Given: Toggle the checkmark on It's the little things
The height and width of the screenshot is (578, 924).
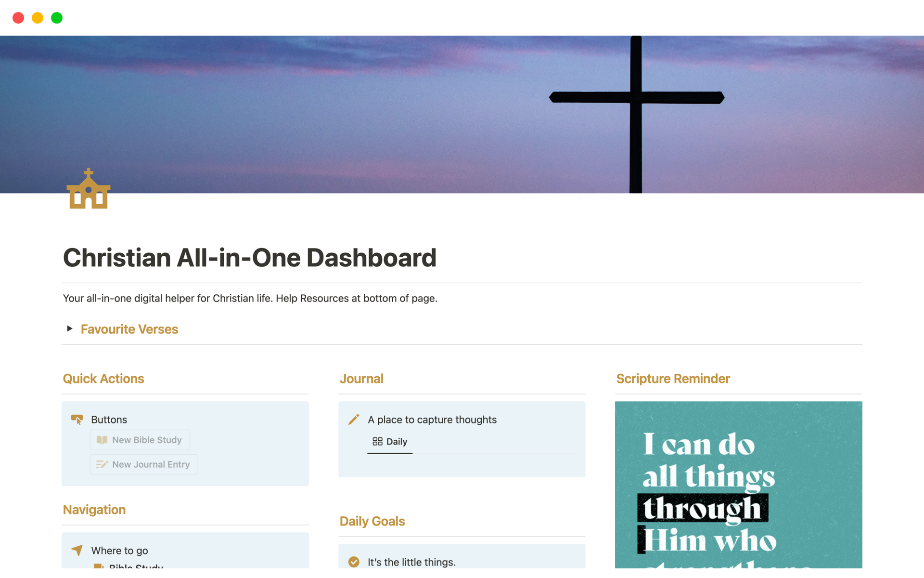Looking at the screenshot, I should (x=354, y=562).
